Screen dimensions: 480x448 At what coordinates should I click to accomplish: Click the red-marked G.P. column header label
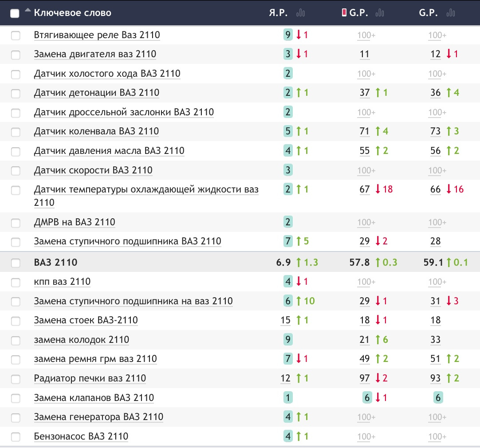358,12
